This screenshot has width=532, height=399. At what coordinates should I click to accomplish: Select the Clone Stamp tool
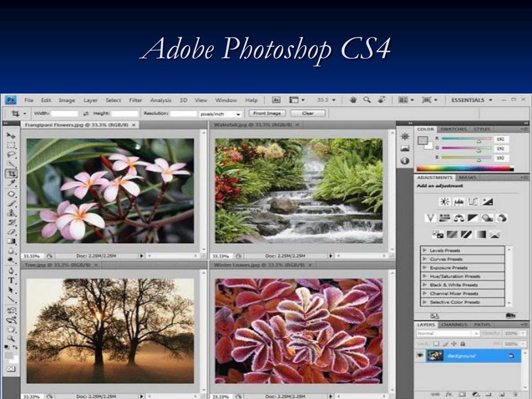point(11,213)
